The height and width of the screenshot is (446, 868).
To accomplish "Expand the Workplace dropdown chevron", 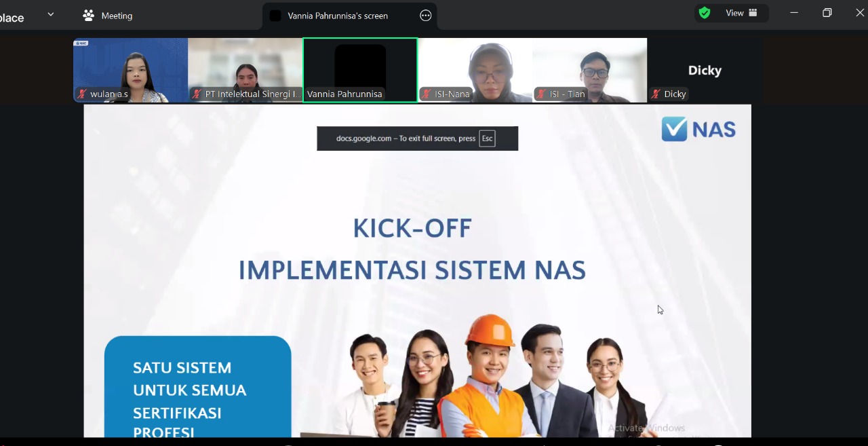I will coord(50,15).
